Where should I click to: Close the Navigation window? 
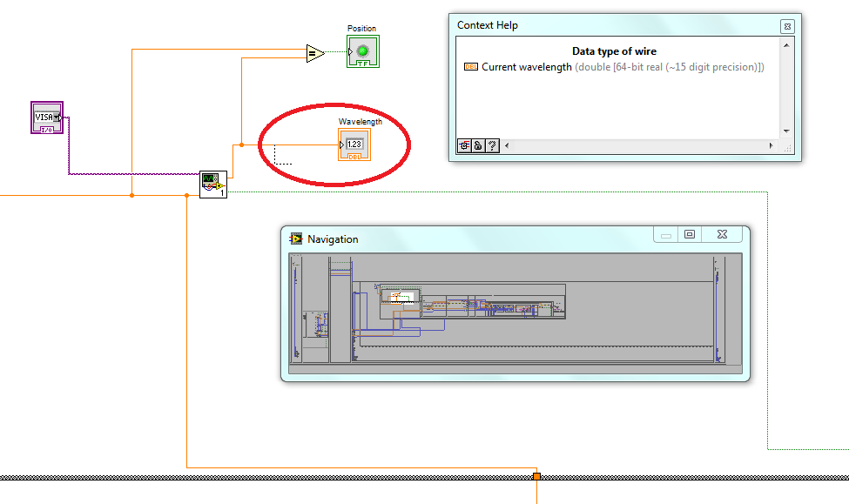point(722,234)
